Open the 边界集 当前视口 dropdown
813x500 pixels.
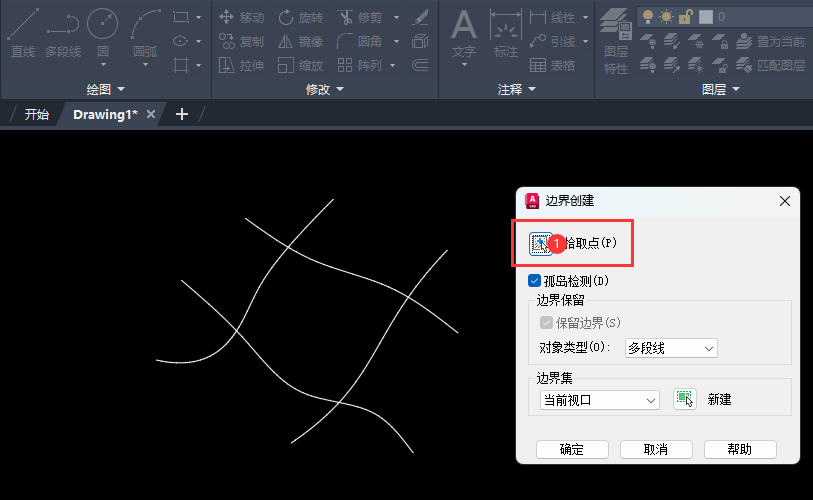[x=599, y=400]
